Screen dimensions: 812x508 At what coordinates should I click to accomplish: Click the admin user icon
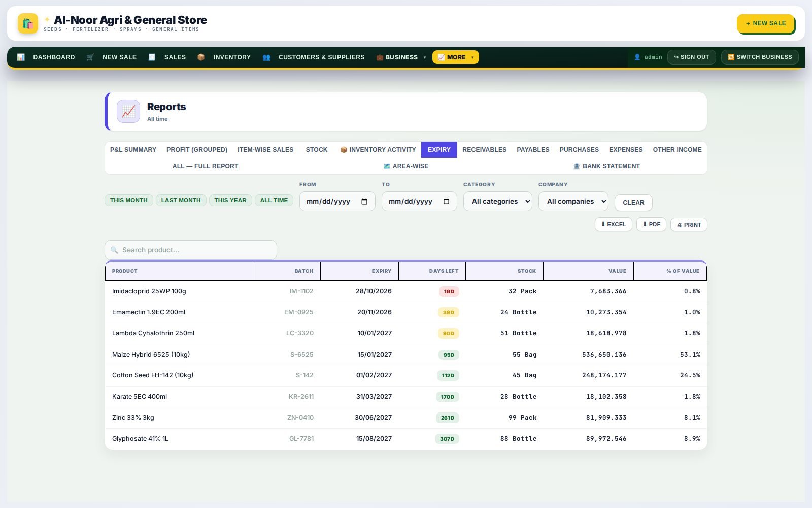click(637, 57)
